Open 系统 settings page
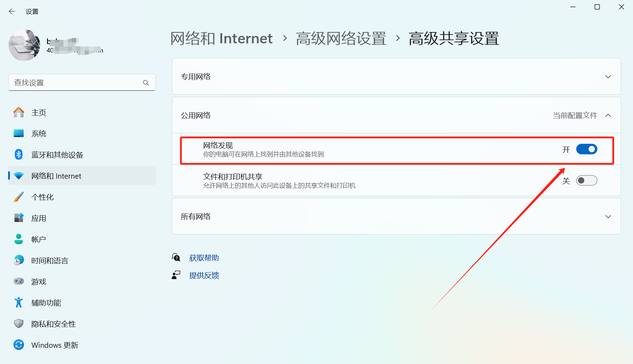Screen dimensions: 633x364 point(82,134)
